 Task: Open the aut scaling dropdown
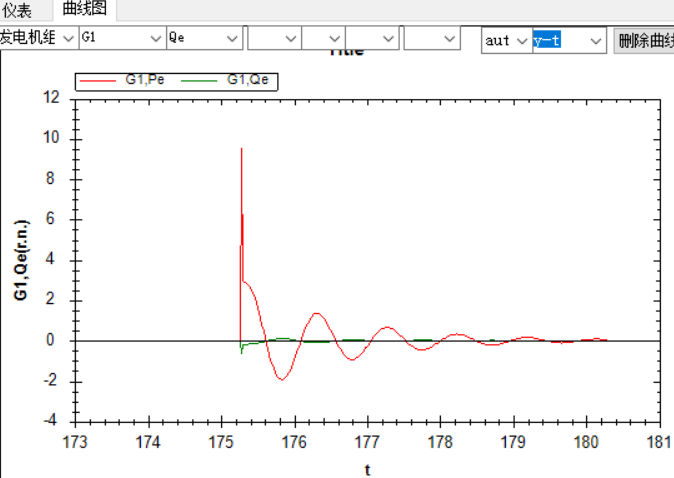click(507, 41)
